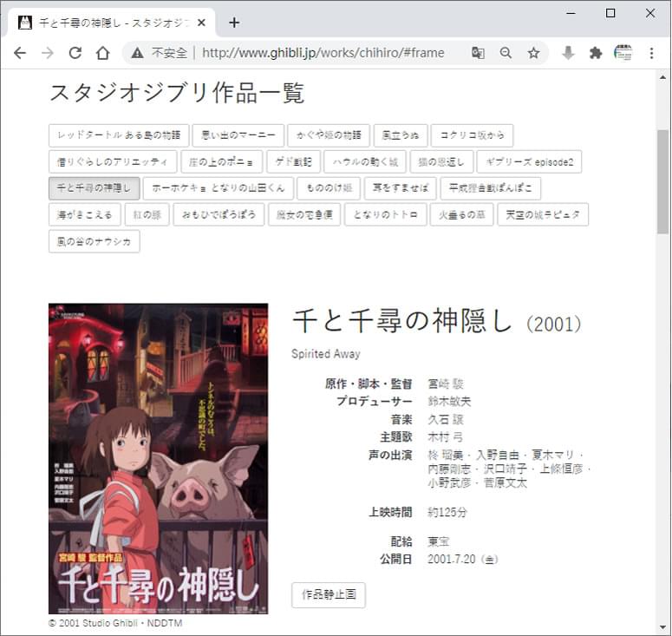Select もののけ姫 button
Viewport: 672px width, 636px height.
pos(329,188)
